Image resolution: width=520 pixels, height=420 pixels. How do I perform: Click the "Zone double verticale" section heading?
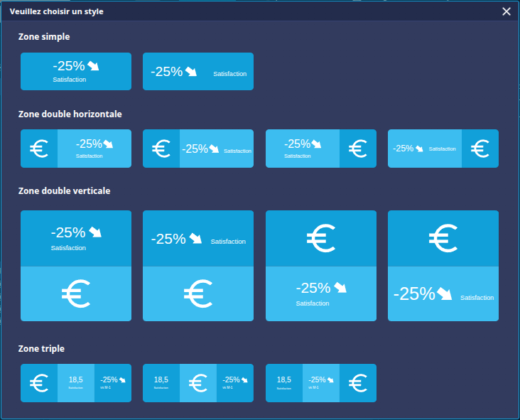pyautogui.click(x=64, y=191)
